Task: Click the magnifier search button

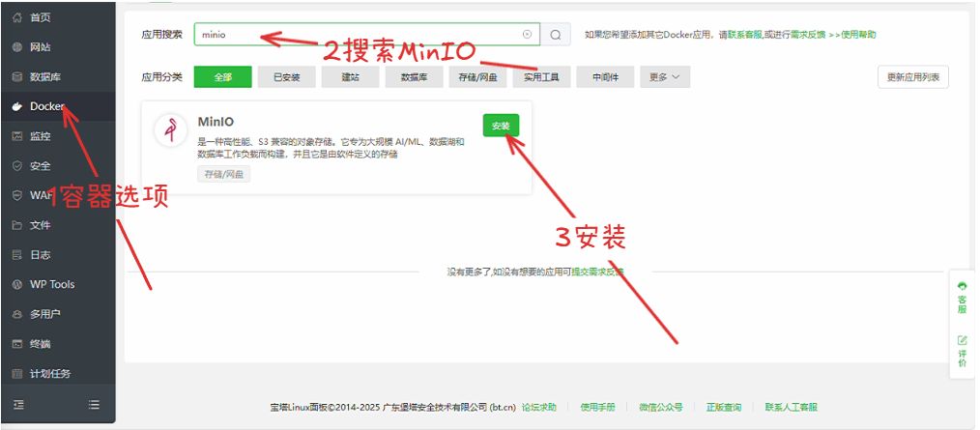Action: point(556,35)
